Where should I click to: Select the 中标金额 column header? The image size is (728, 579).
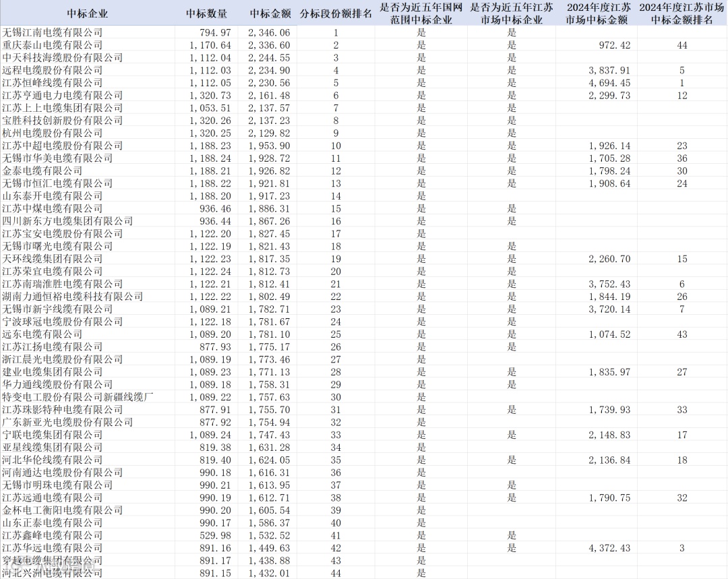[270, 13]
